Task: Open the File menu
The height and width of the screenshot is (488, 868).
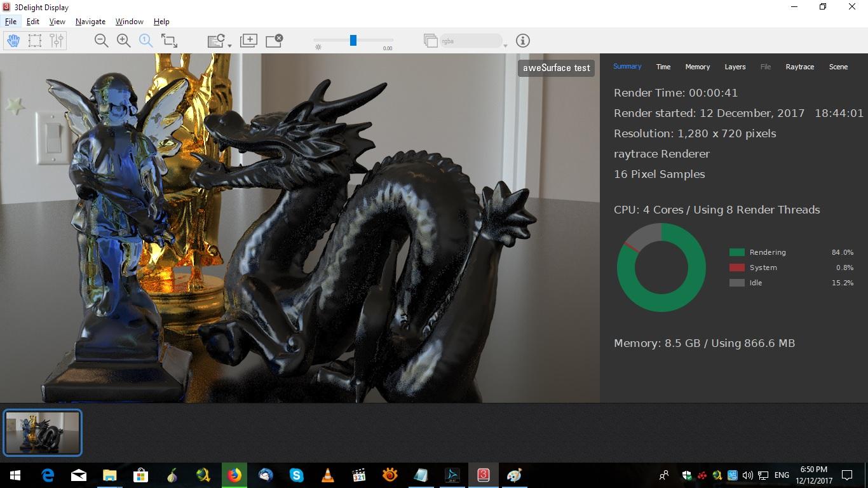Action: tap(11, 22)
